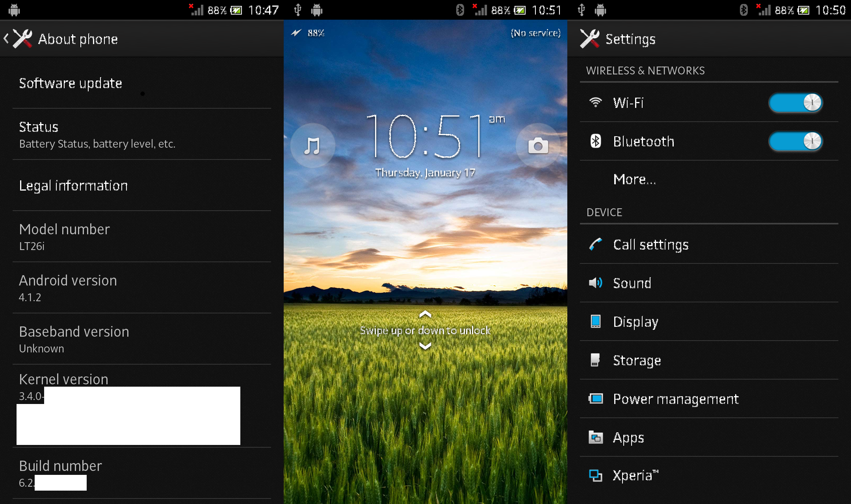Toggle the Wi-Fi switch off
Screen dimensions: 851x504
tap(795, 102)
